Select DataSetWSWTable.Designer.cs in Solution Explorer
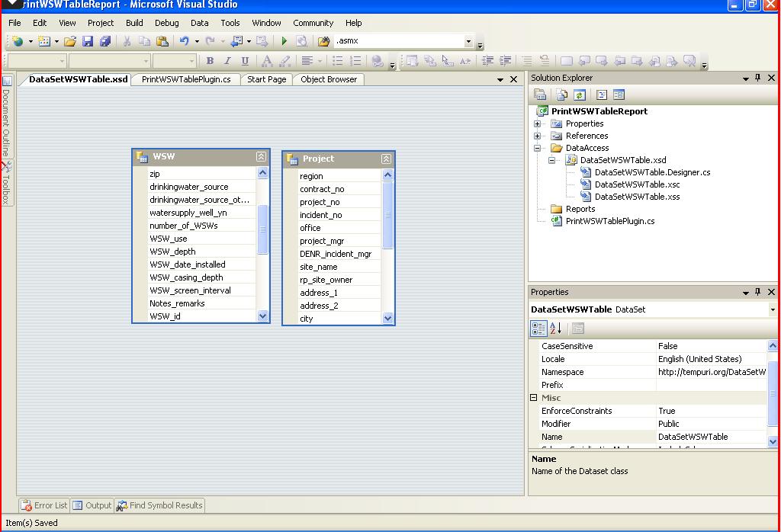This screenshot has height=532, width=781. [x=652, y=173]
